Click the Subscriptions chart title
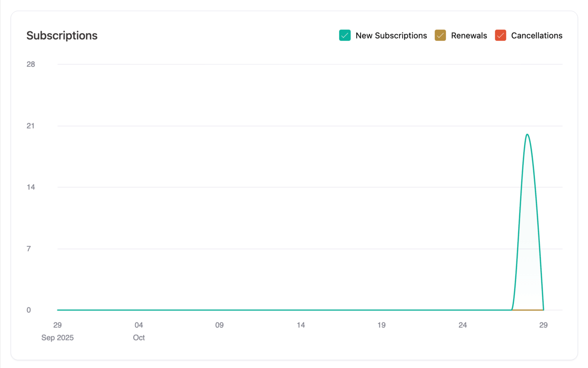 click(62, 35)
